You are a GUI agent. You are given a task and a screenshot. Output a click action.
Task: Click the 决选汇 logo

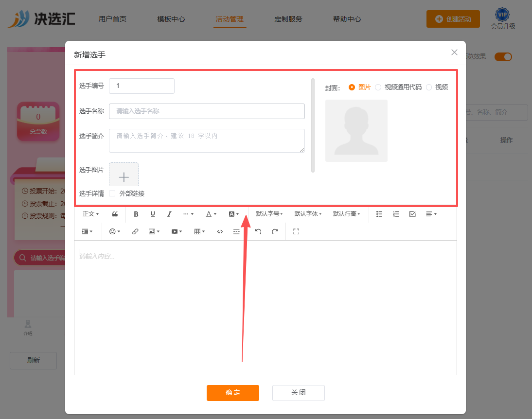(41, 18)
